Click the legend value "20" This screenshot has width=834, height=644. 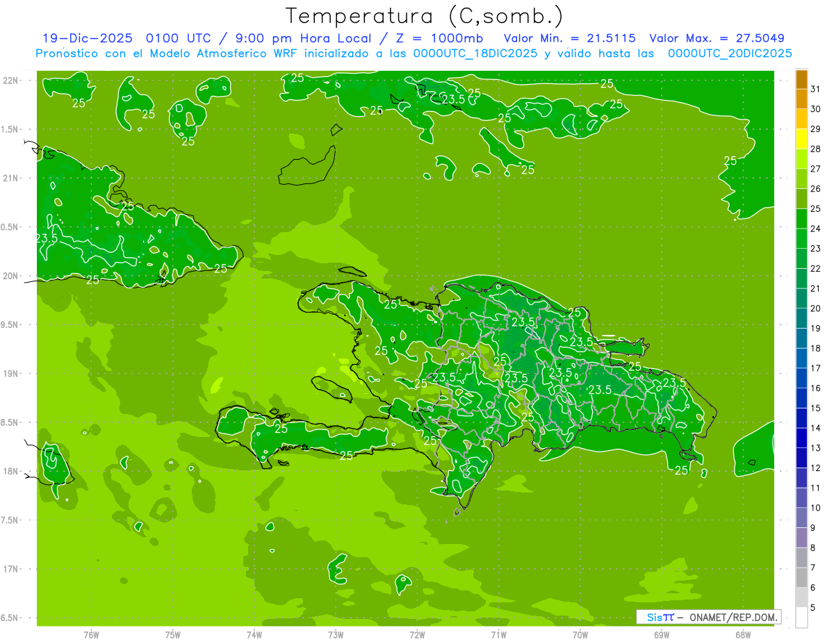pyautogui.click(x=815, y=308)
